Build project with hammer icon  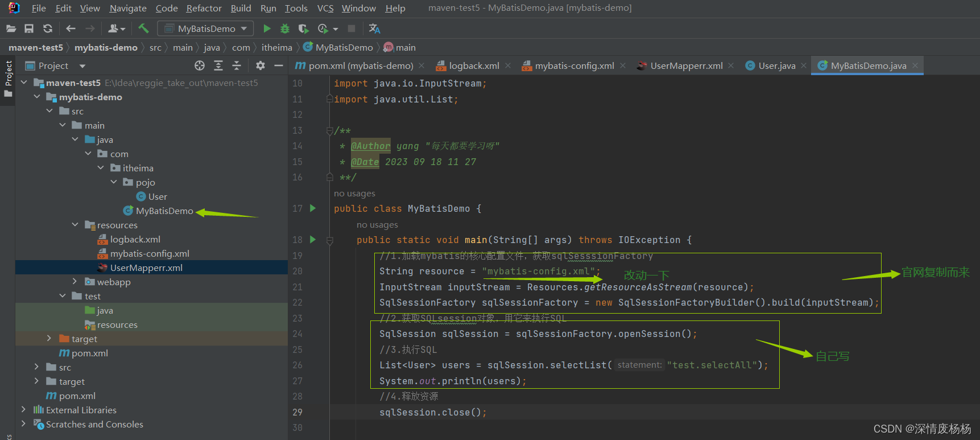pyautogui.click(x=143, y=28)
